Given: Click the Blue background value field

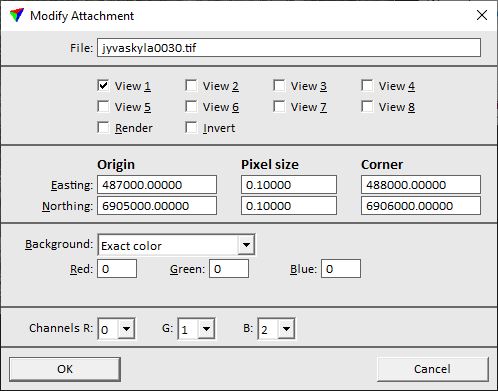Looking at the screenshot, I should (x=341, y=269).
